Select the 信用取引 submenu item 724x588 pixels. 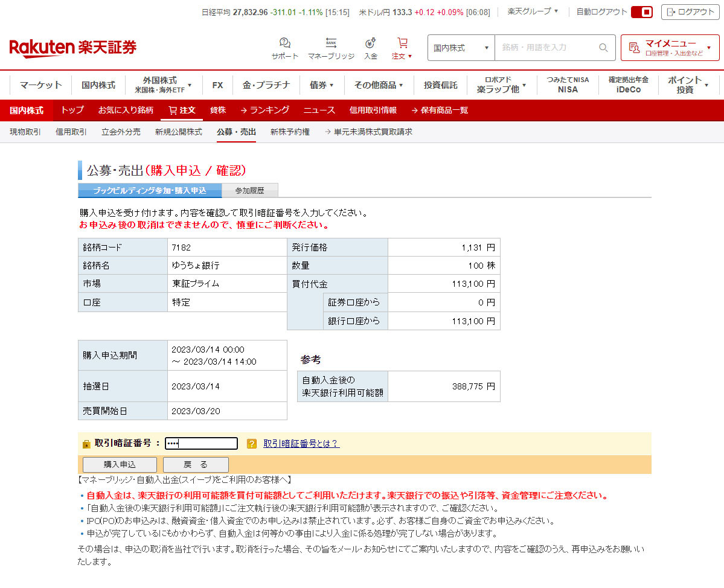click(71, 132)
